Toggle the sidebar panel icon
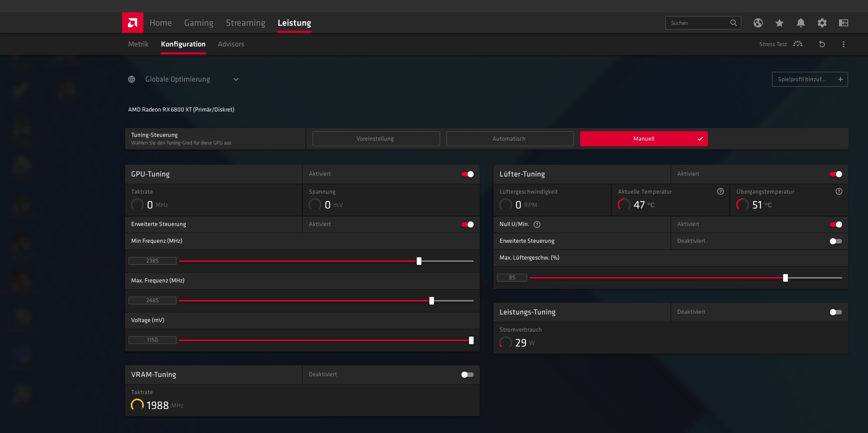This screenshot has width=868, height=433. click(843, 23)
